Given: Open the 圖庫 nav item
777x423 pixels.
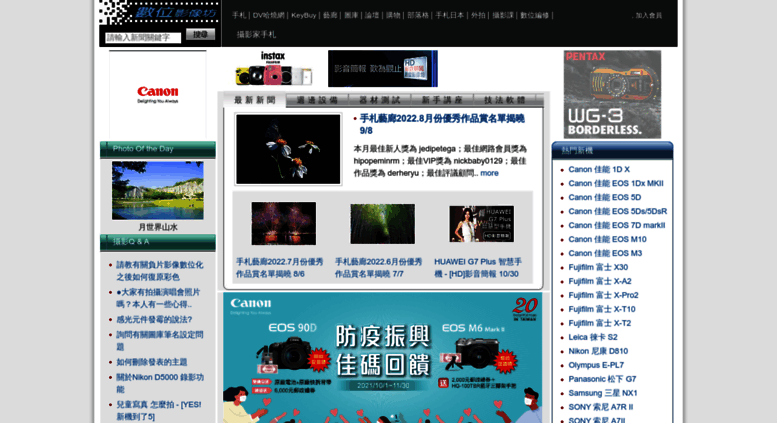Looking at the screenshot, I should point(351,15).
